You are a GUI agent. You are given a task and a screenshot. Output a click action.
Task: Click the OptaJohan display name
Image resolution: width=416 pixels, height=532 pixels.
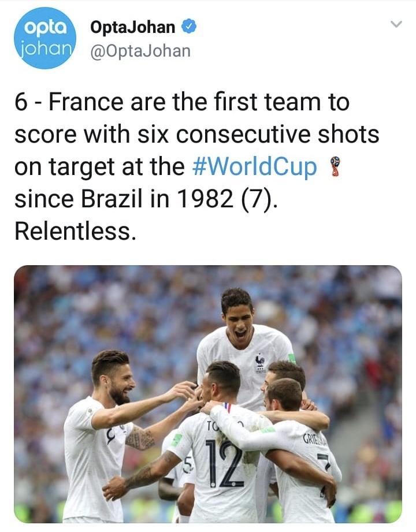coord(133,27)
